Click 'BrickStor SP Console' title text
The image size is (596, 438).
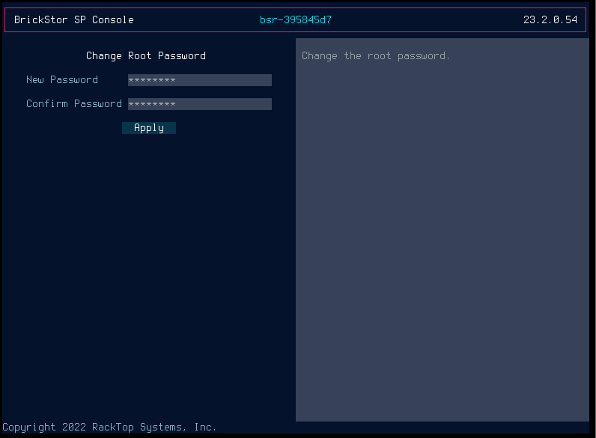coord(74,20)
